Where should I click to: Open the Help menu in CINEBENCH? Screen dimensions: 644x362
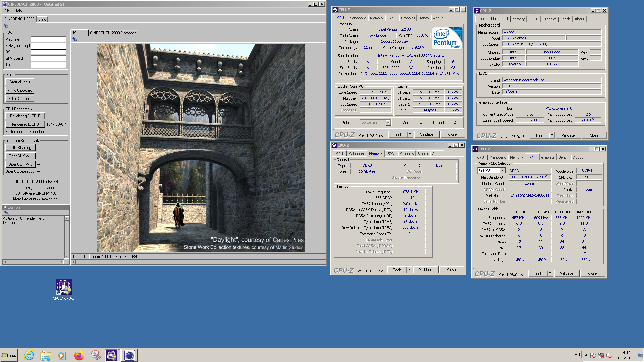tap(18, 11)
